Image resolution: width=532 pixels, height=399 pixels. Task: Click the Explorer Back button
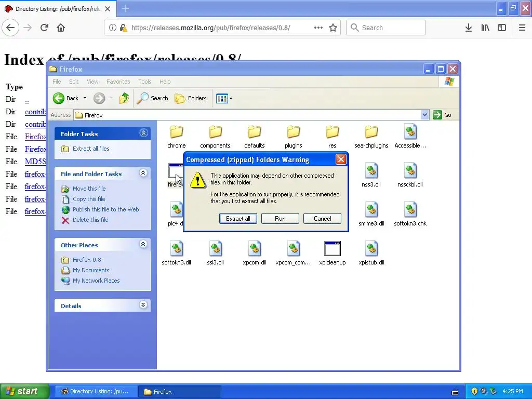click(66, 98)
